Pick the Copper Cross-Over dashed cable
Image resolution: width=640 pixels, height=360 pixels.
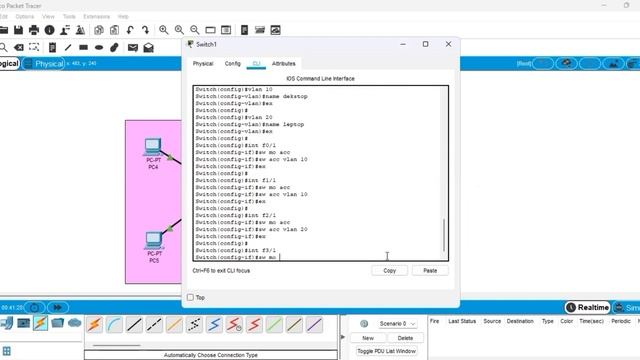point(154,325)
